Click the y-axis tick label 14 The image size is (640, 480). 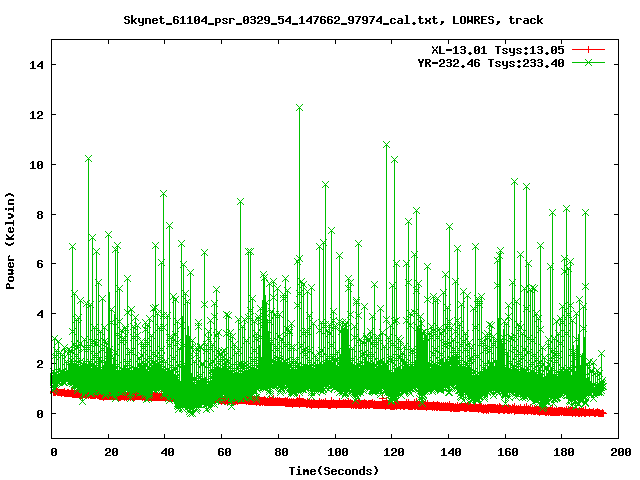coord(36,65)
